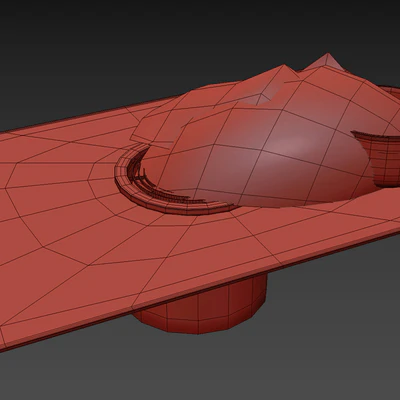Select the tallest pointed peak of the mesh
400x400 pixels.
tap(327, 61)
